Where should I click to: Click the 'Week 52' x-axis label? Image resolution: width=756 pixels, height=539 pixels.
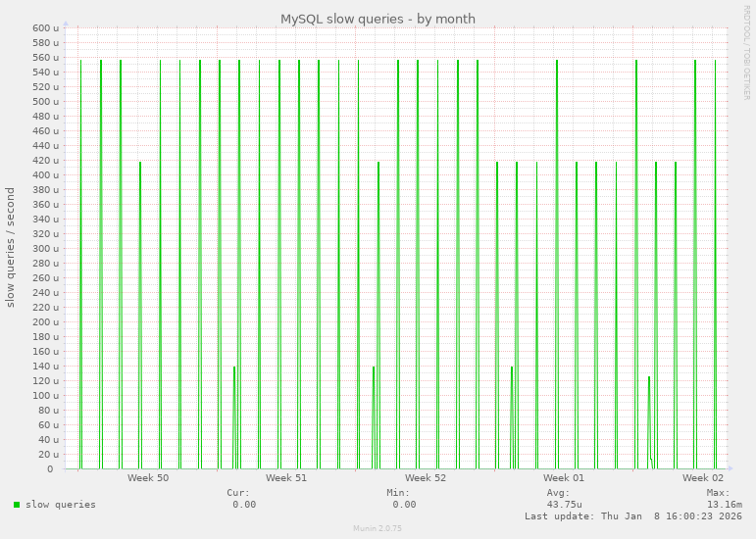click(426, 478)
